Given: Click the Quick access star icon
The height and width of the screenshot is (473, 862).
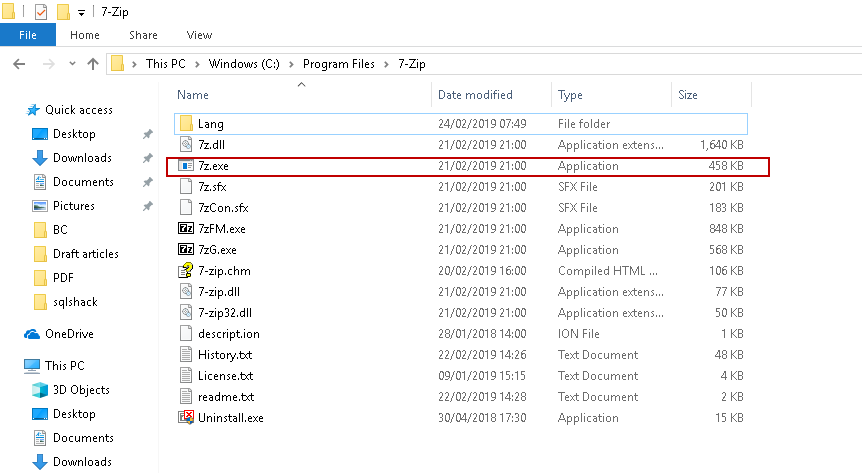Looking at the screenshot, I should [33, 110].
